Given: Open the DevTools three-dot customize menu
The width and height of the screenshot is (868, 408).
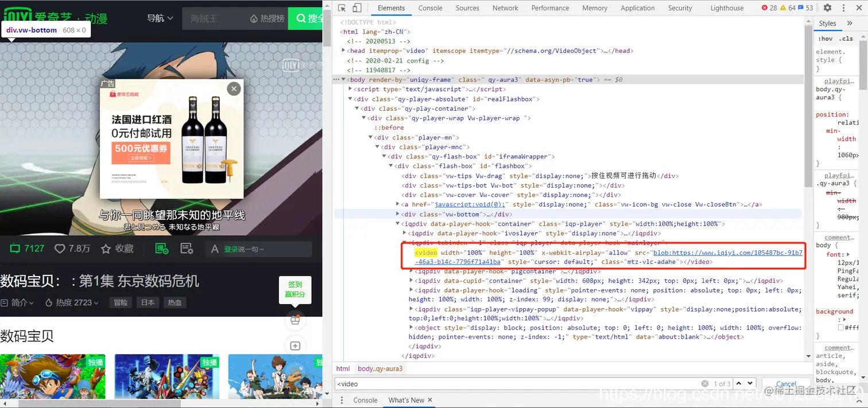Looking at the screenshot, I should coord(843,8).
